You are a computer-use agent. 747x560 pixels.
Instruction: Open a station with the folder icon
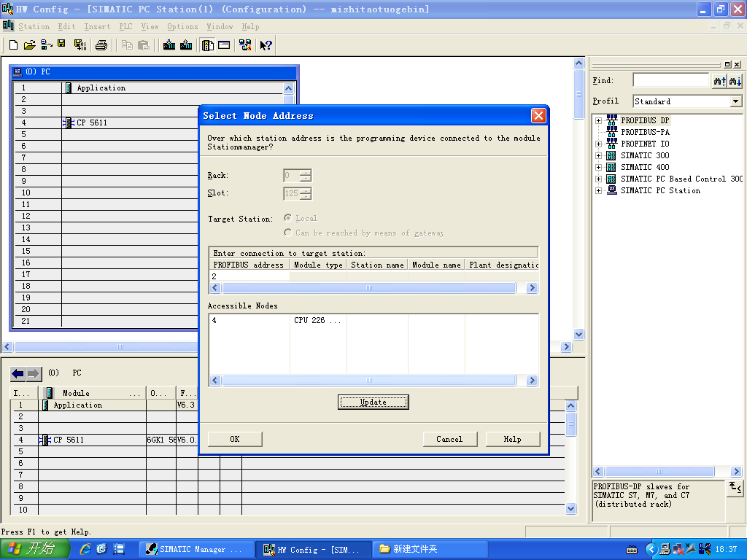pyautogui.click(x=29, y=45)
